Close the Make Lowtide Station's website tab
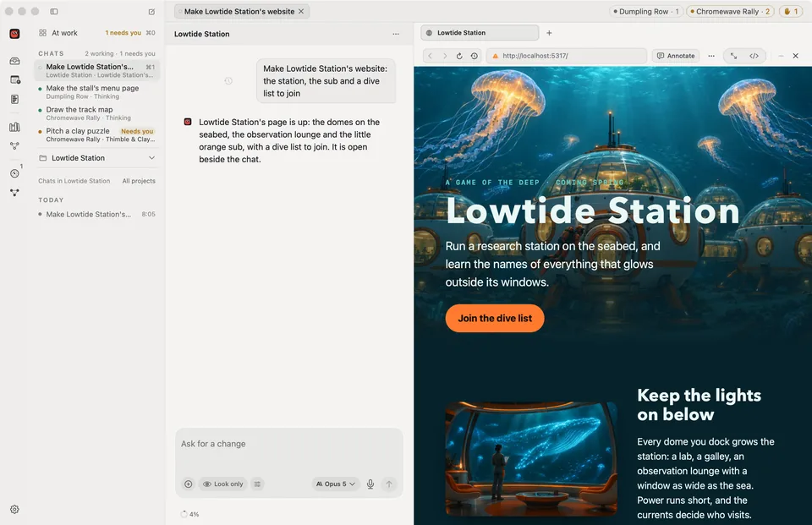 point(301,11)
